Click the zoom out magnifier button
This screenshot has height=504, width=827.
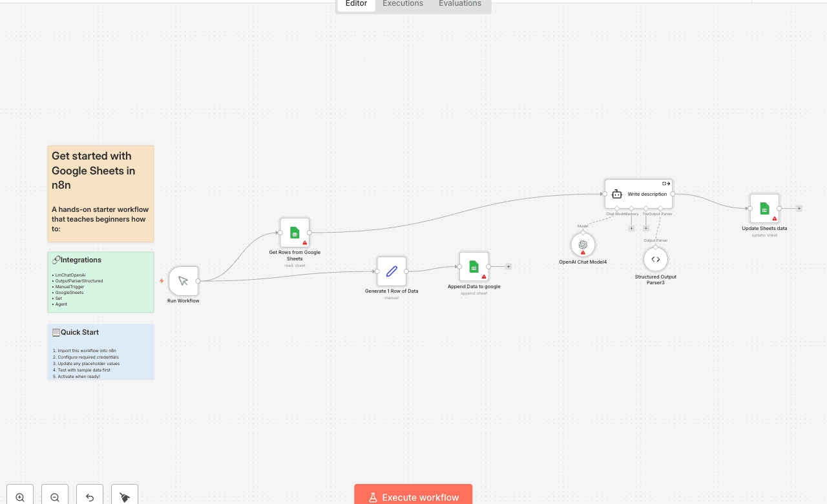tap(55, 497)
